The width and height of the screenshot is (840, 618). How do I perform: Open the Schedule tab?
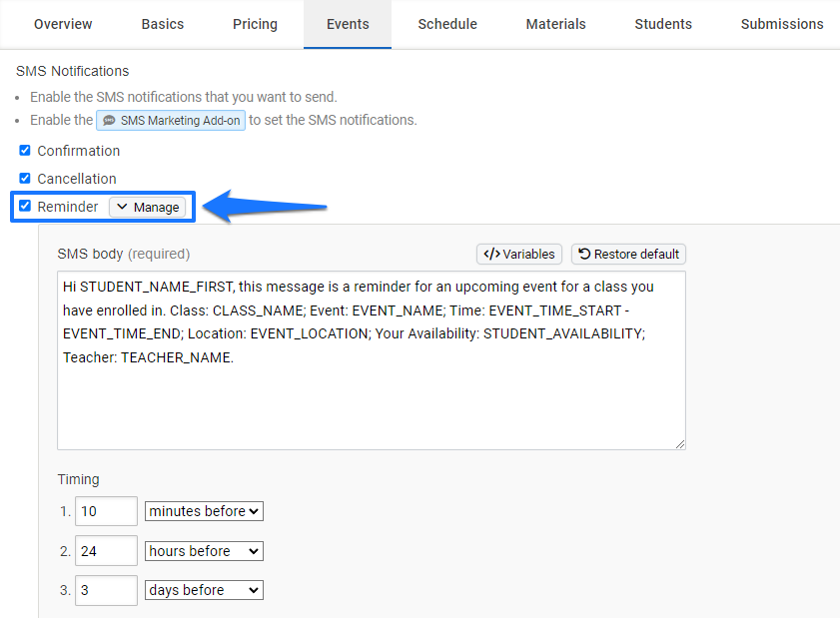point(447,24)
